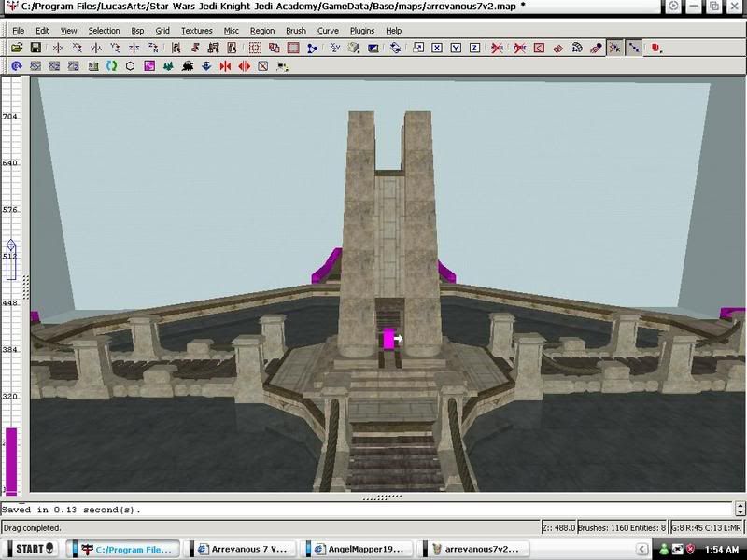Switch to the Arrevanous 7 V... taskbar window

(243, 549)
